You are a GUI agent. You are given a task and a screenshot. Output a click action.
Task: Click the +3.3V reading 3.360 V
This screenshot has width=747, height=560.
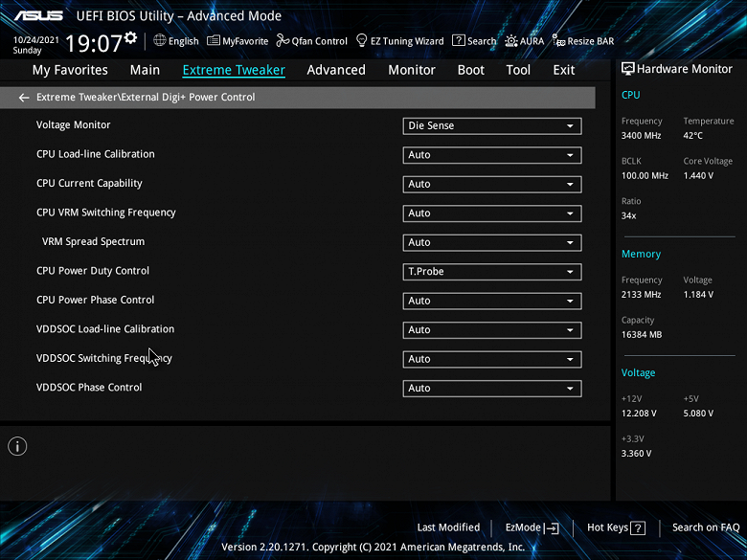click(636, 454)
